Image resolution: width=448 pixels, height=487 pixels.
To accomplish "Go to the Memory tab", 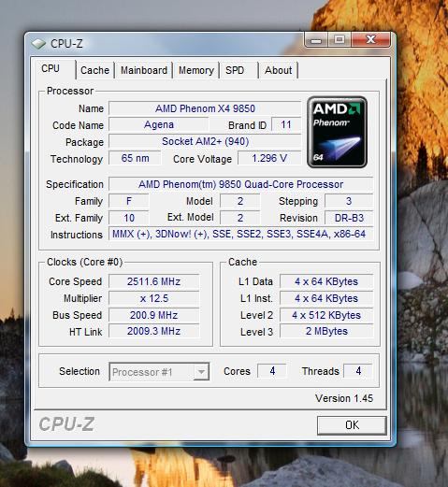I will [196, 70].
